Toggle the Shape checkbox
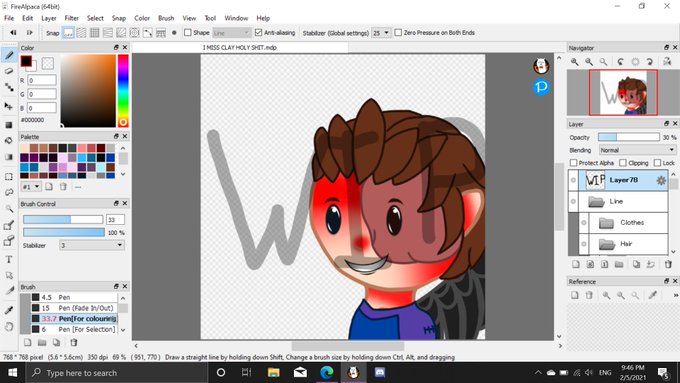680x383 pixels. click(x=188, y=33)
